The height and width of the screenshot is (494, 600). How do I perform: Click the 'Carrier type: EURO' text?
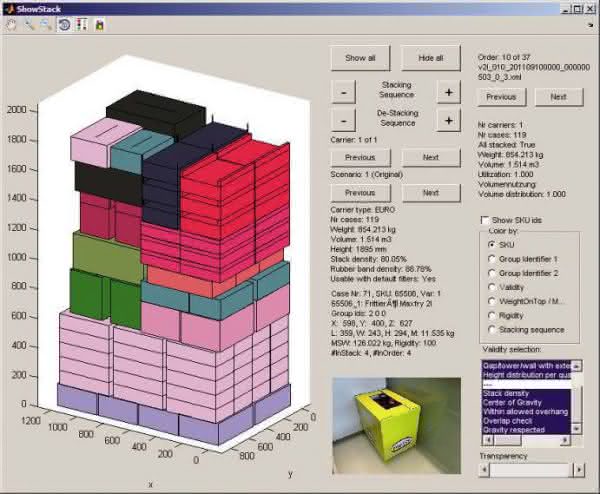pyautogui.click(x=362, y=210)
